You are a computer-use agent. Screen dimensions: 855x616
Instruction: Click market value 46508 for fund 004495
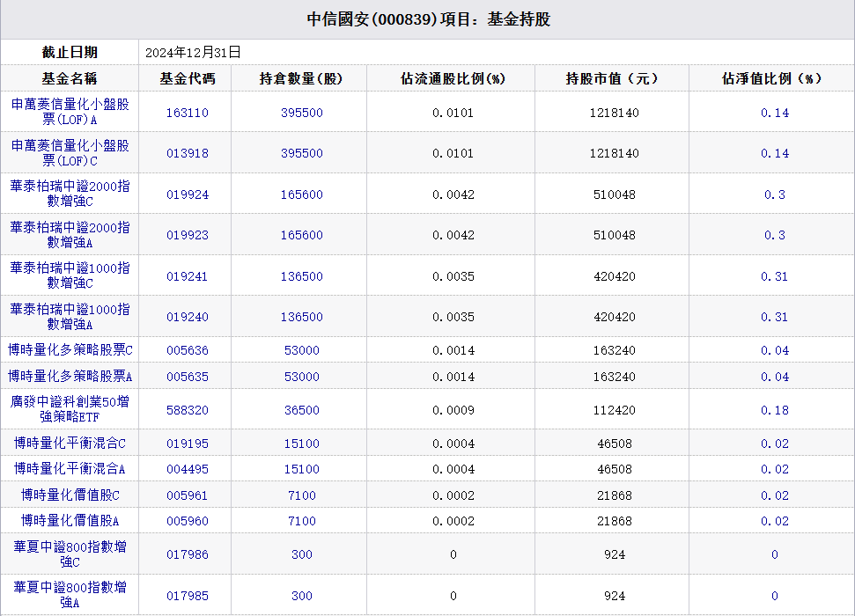pyautogui.click(x=614, y=469)
